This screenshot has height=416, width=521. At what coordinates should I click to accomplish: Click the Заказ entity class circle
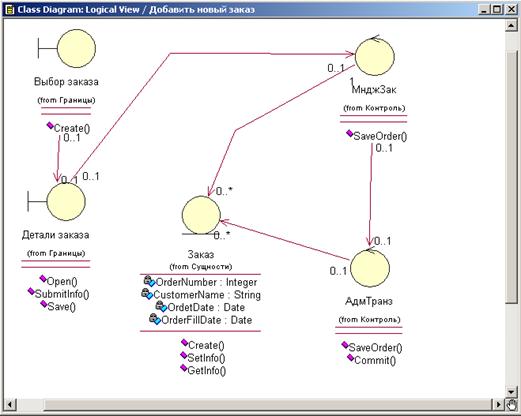201,215
